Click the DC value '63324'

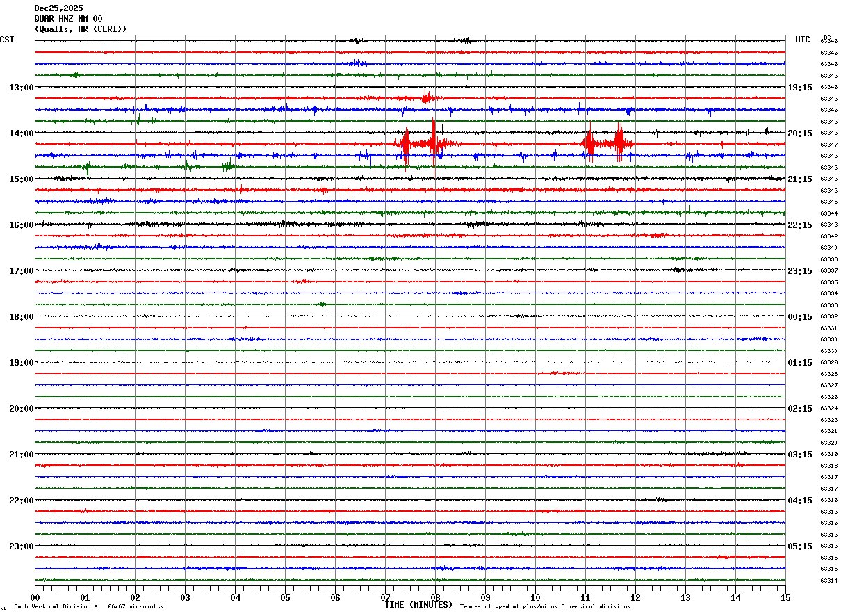click(x=828, y=408)
